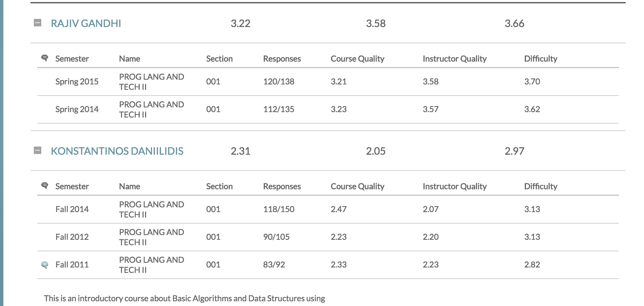Open Rajiv Gandhi's instructor page
Image resolution: width=644 pixels, height=306 pixels.
[87, 23]
